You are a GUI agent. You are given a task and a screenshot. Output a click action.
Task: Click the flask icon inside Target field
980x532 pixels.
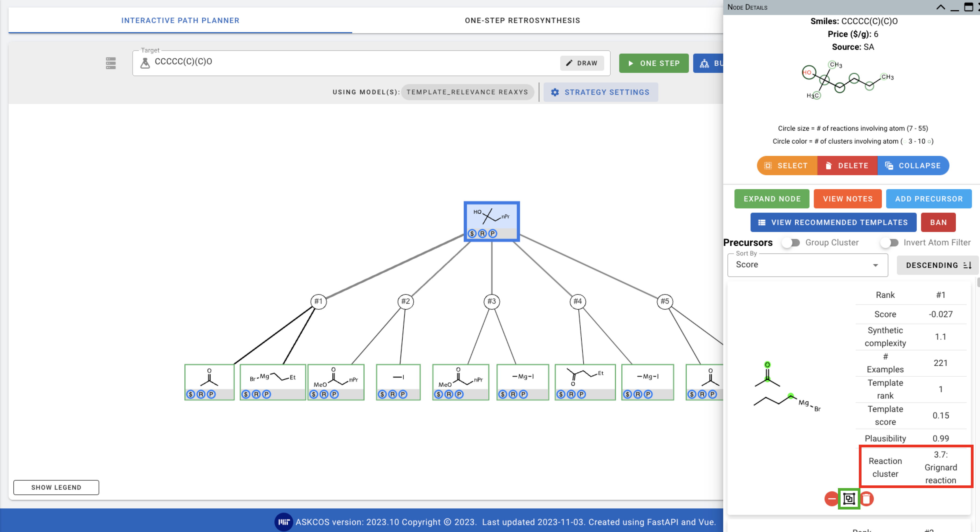[145, 63]
